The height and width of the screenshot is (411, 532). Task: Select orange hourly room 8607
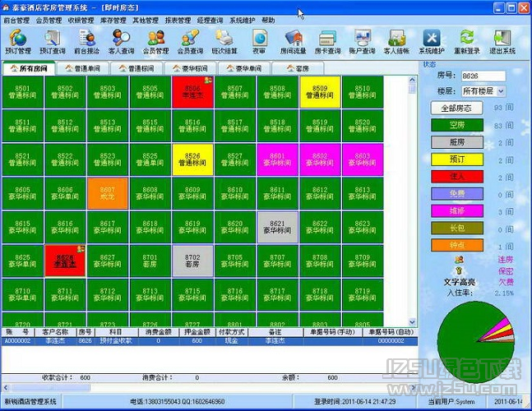(108, 193)
